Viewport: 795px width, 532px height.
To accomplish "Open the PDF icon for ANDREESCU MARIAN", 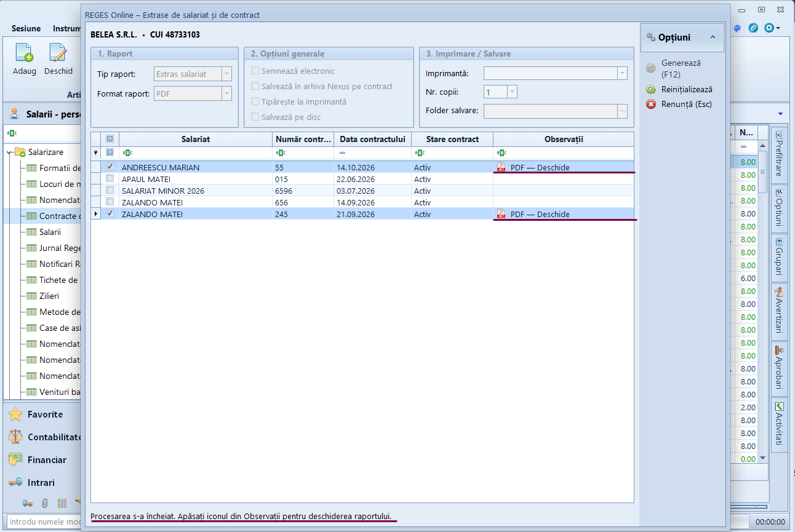I will [x=501, y=167].
